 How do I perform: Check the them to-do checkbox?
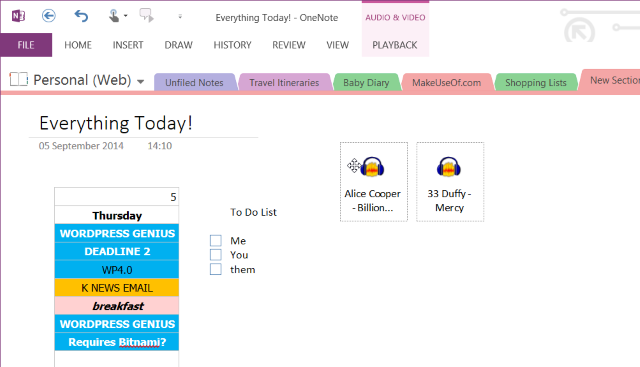(x=216, y=269)
